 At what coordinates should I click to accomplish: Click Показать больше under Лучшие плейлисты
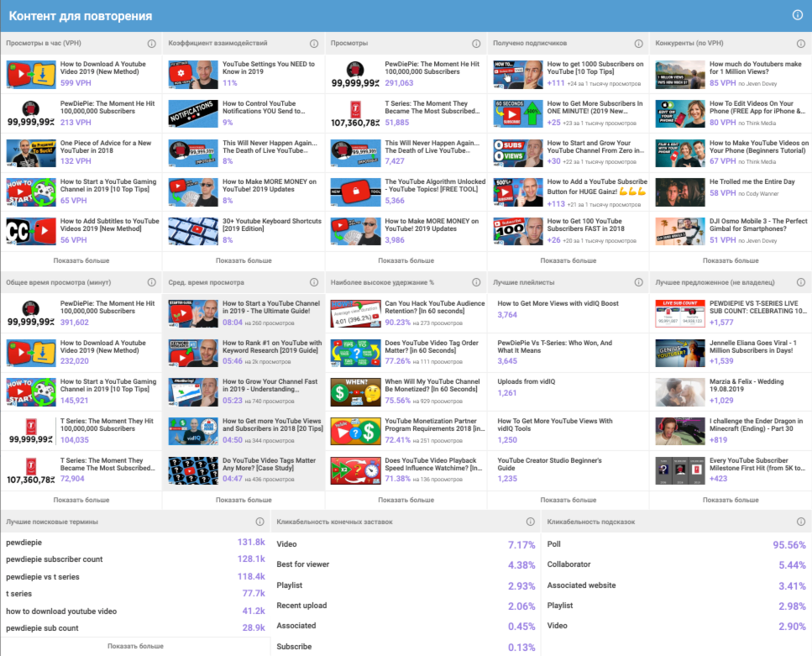[x=568, y=500]
